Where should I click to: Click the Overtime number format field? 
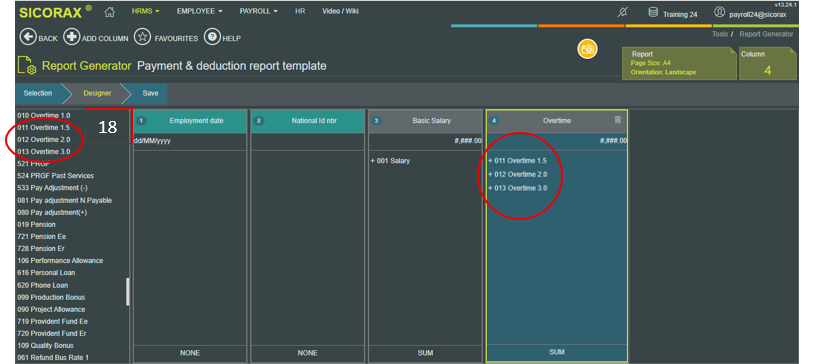coord(557,142)
